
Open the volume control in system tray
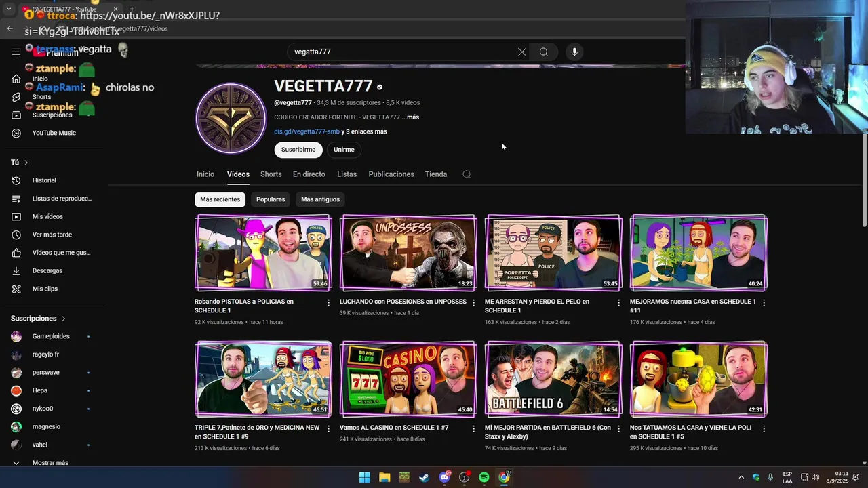click(815, 477)
